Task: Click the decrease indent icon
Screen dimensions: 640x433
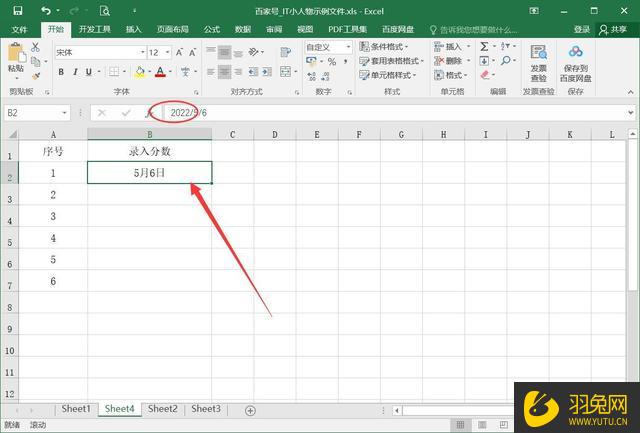Action: (253, 72)
